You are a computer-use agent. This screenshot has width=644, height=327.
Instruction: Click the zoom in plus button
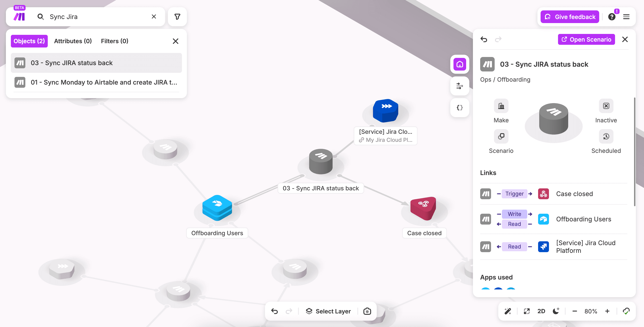[x=607, y=311]
